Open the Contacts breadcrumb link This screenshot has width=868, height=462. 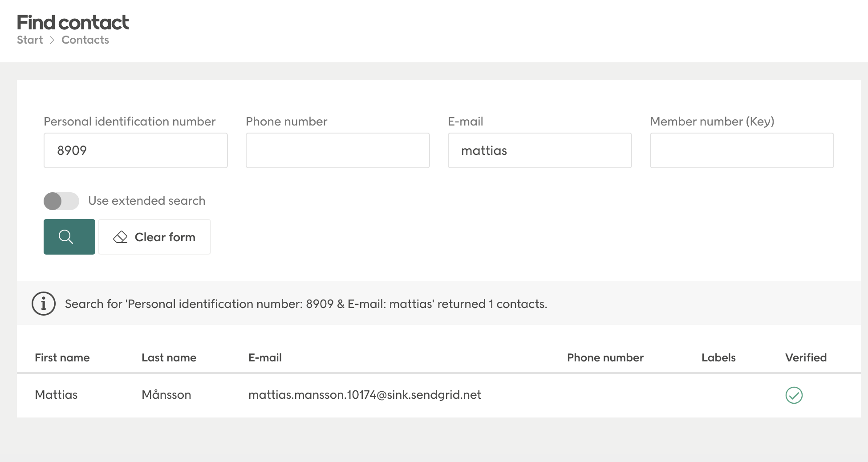pos(85,40)
